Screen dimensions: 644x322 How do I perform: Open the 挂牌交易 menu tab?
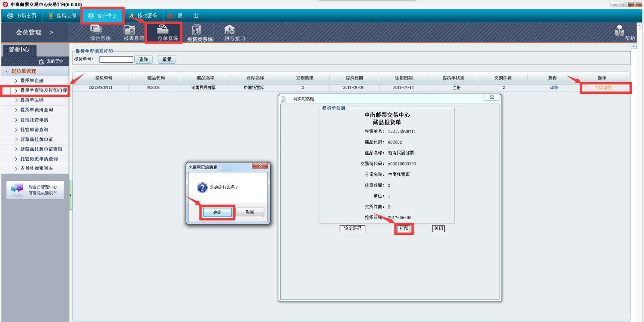[62, 16]
